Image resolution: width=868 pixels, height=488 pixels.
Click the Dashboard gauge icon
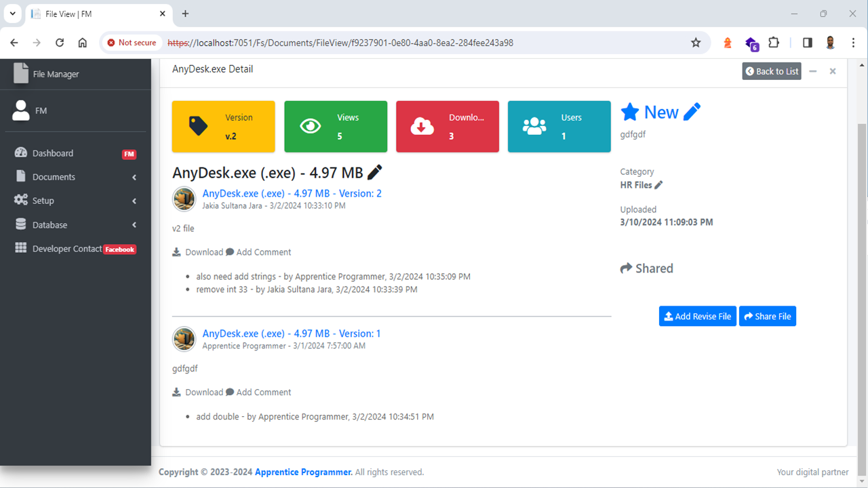(x=21, y=153)
